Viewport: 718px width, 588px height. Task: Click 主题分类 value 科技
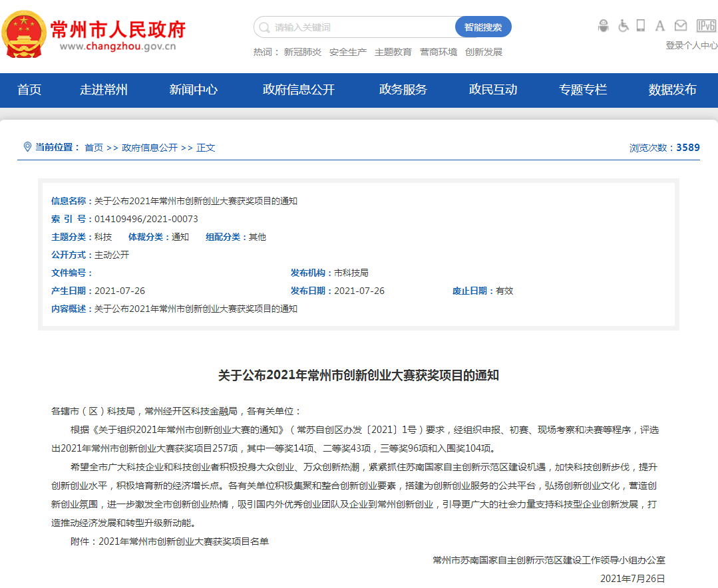[103, 237]
